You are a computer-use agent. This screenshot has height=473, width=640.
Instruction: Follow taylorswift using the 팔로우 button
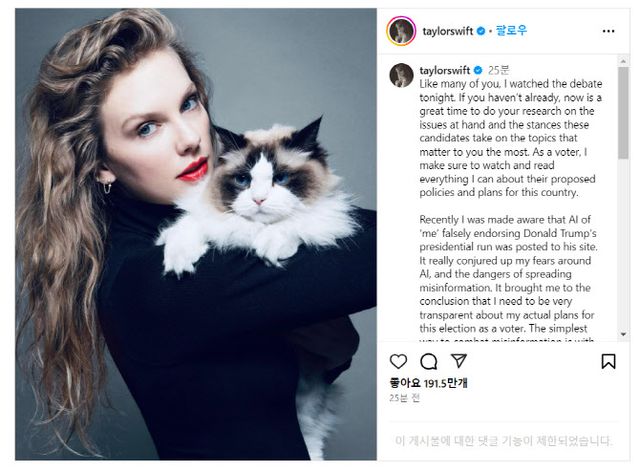[511, 31]
